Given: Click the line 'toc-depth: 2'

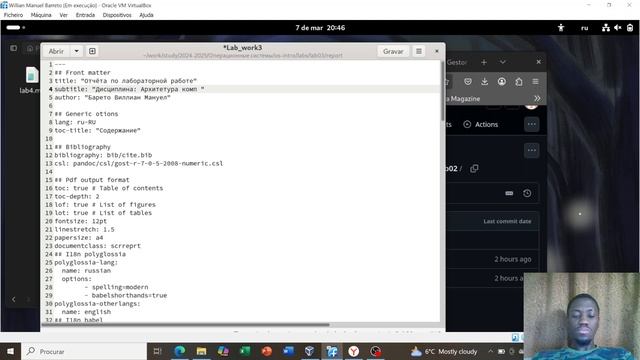Looking at the screenshot, I should click(x=77, y=196).
